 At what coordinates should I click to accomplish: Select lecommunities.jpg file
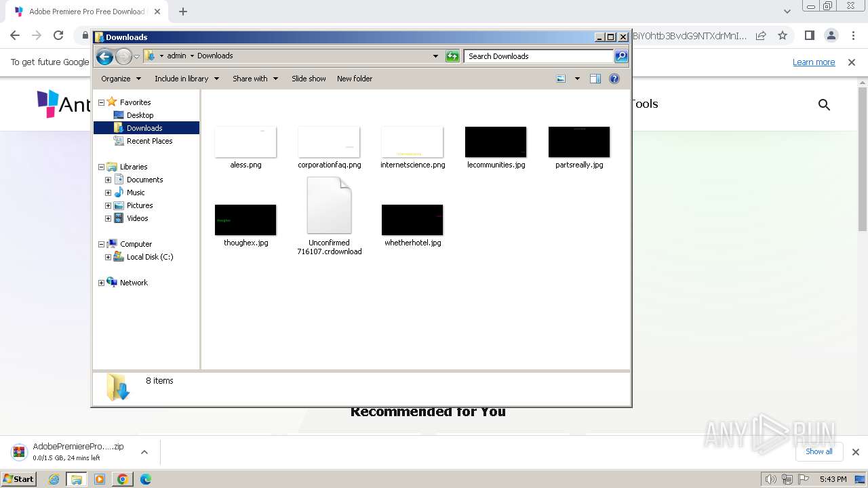point(496,148)
